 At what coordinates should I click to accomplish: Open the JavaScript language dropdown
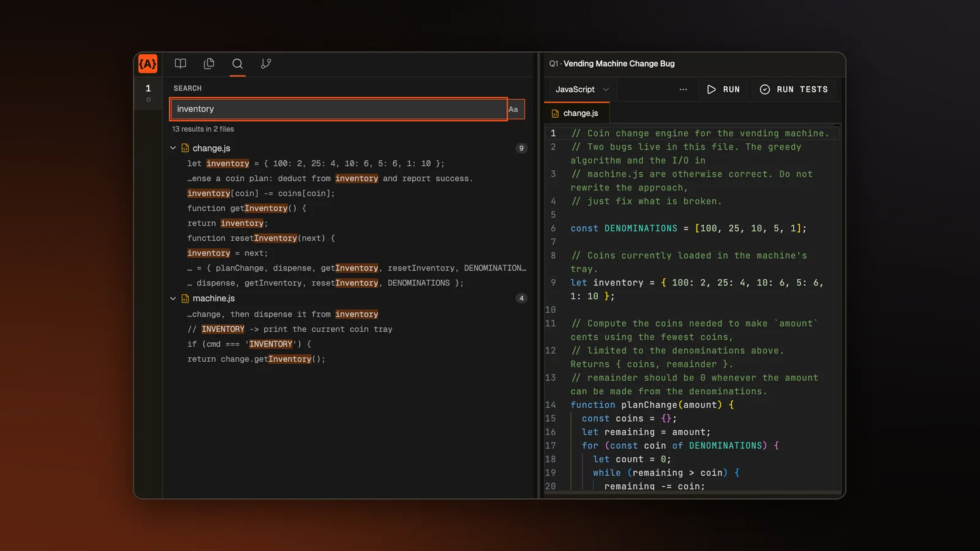(581, 89)
